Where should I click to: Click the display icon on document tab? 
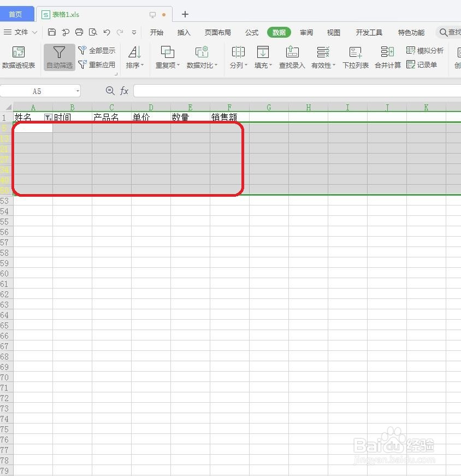[x=152, y=15]
